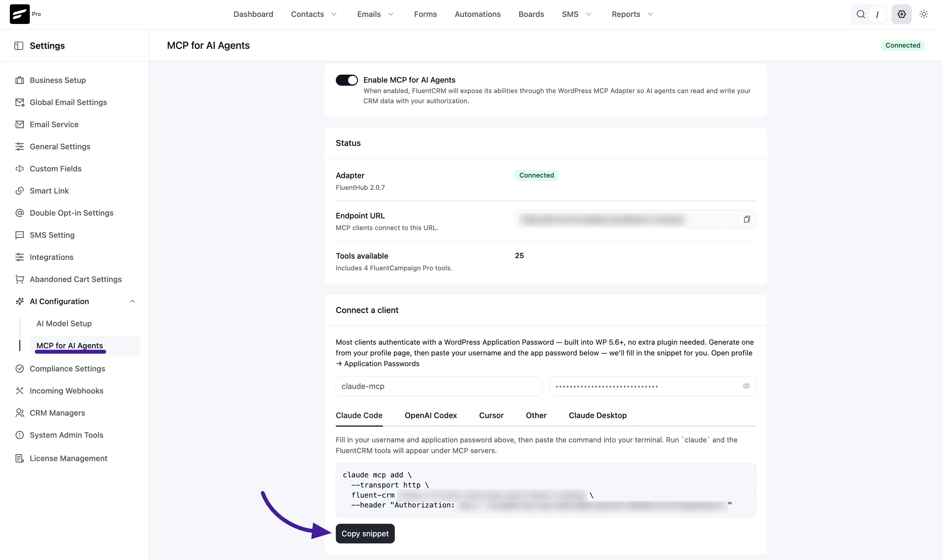The image size is (942, 560).
Task: Click the Tools available value 25
Action: click(x=519, y=256)
